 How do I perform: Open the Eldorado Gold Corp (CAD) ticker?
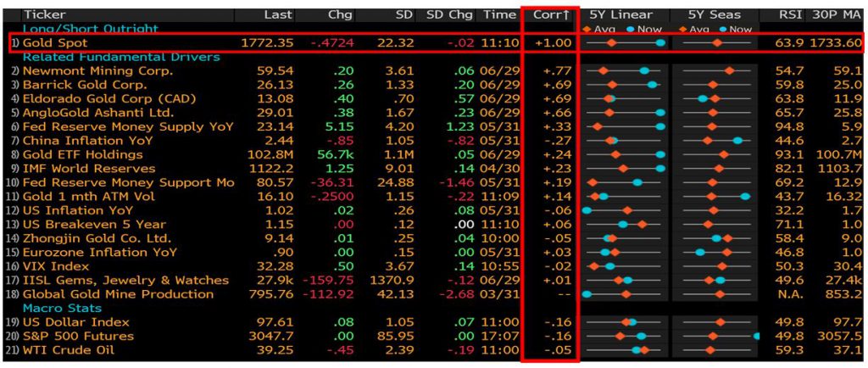click(109, 99)
